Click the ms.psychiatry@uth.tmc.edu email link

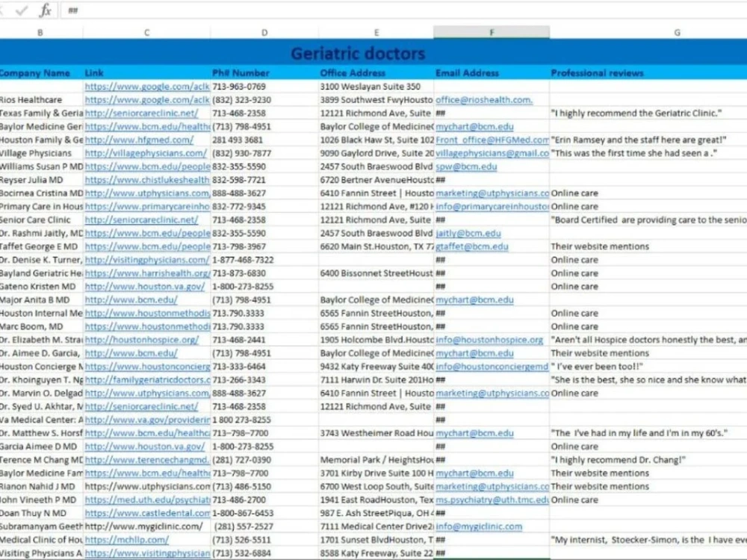[x=492, y=500]
